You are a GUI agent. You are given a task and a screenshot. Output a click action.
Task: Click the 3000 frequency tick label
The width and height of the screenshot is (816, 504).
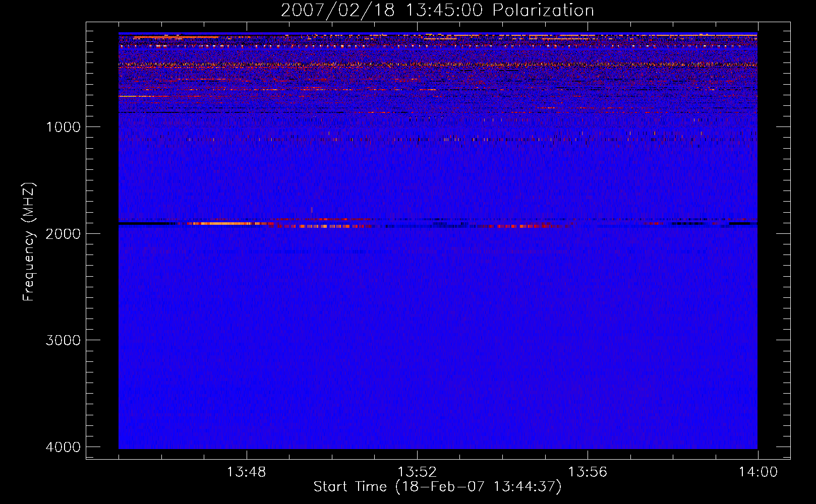click(x=63, y=340)
